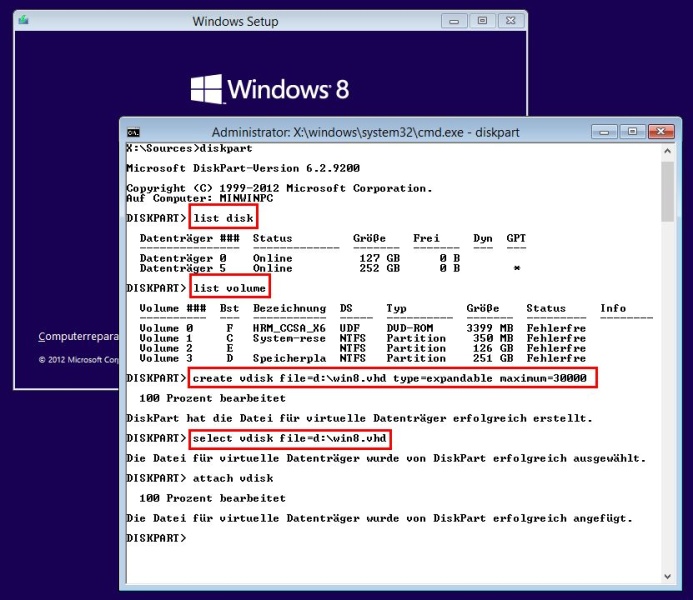Click the cmd.exe system menu icon
693x600 pixels.
tap(133, 133)
